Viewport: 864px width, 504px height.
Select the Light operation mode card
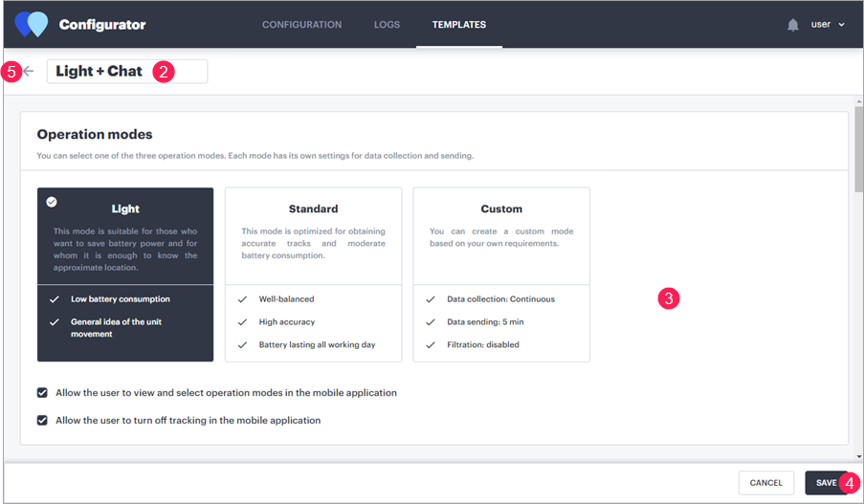pos(125,274)
